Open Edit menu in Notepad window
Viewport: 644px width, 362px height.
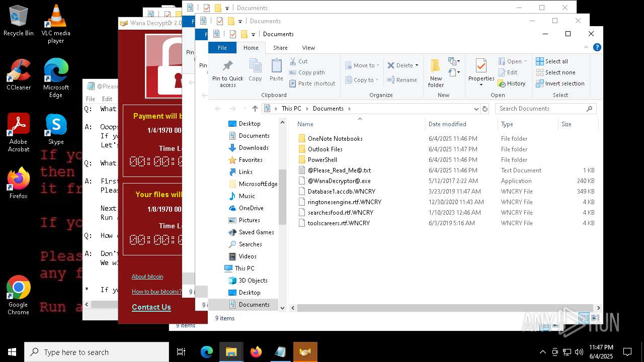click(107, 99)
